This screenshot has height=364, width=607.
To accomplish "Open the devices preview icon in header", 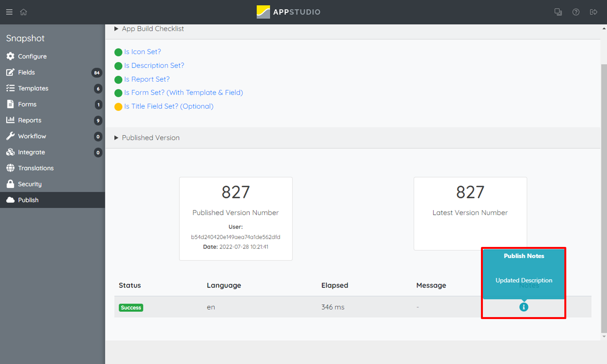I will [558, 12].
